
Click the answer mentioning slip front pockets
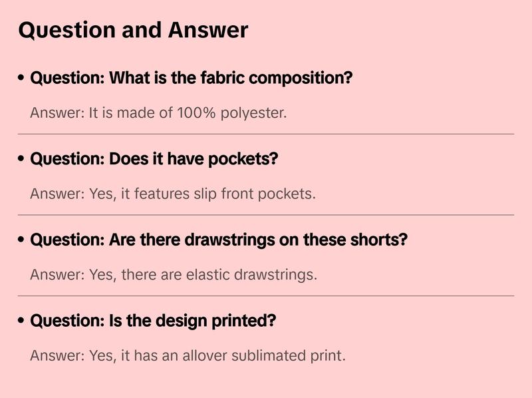point(173,194)
